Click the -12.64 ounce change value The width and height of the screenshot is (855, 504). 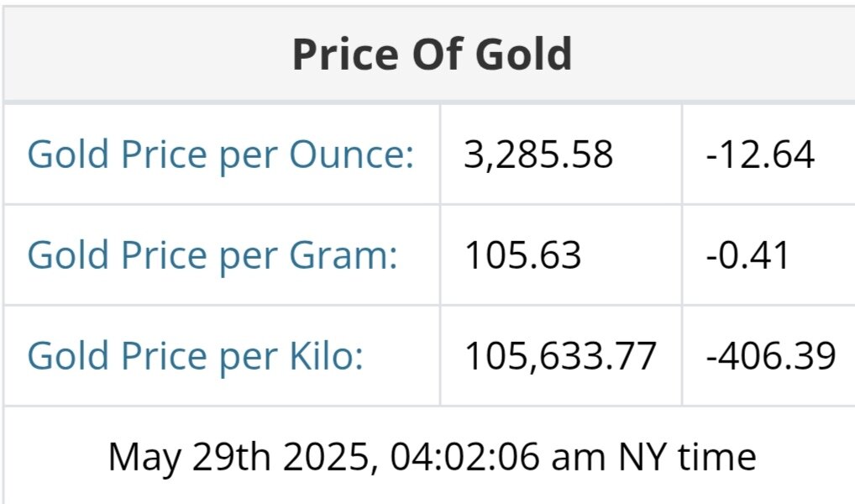coord(760,155)
